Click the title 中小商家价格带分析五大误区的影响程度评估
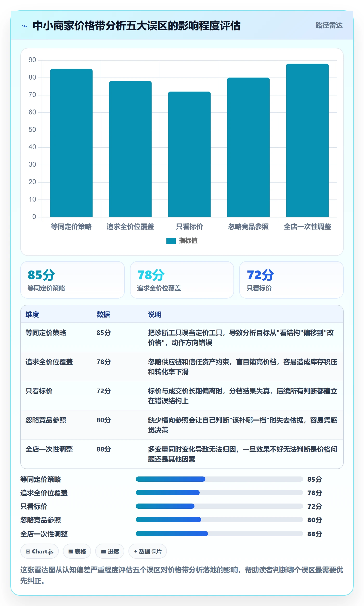364x606 pixels. (137, 26)
